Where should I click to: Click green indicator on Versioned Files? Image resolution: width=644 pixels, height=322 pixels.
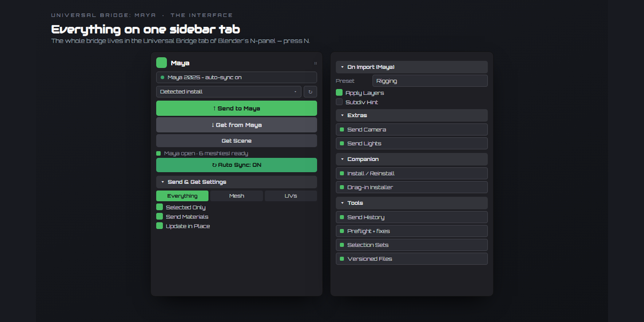pos(342,259)
